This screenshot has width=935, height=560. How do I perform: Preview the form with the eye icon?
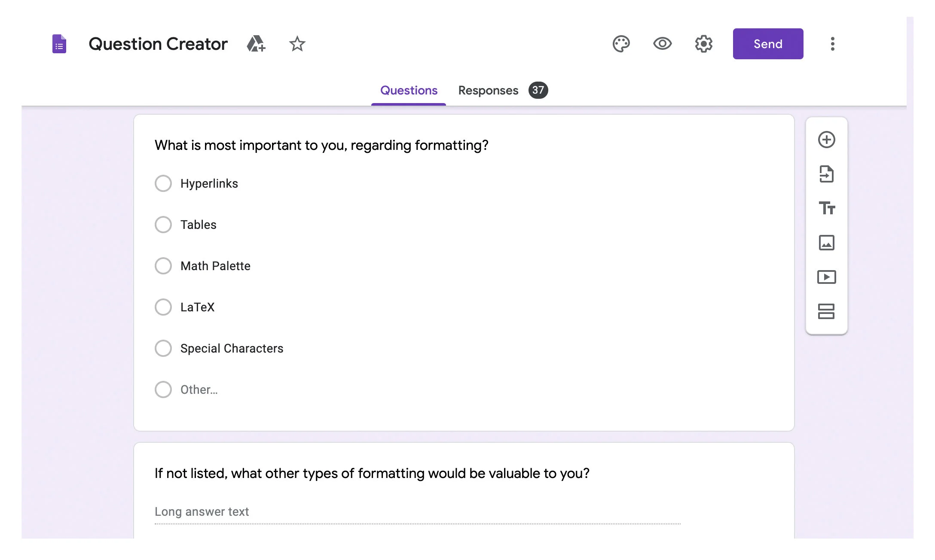(662, 44)
